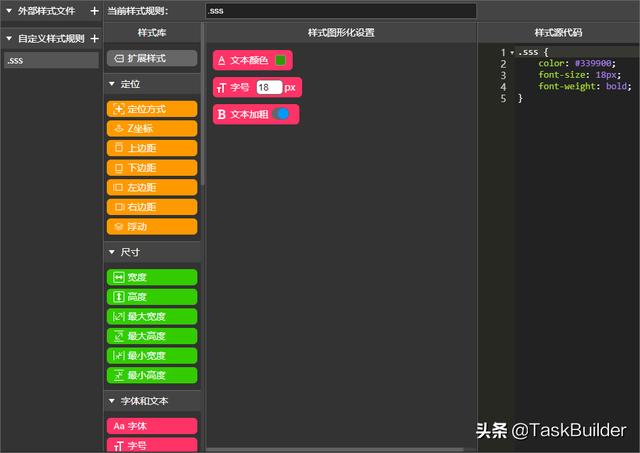
Task: Click the 文本颜色 letter A icon
Action: pyautogui.click(x=221, y=61)
